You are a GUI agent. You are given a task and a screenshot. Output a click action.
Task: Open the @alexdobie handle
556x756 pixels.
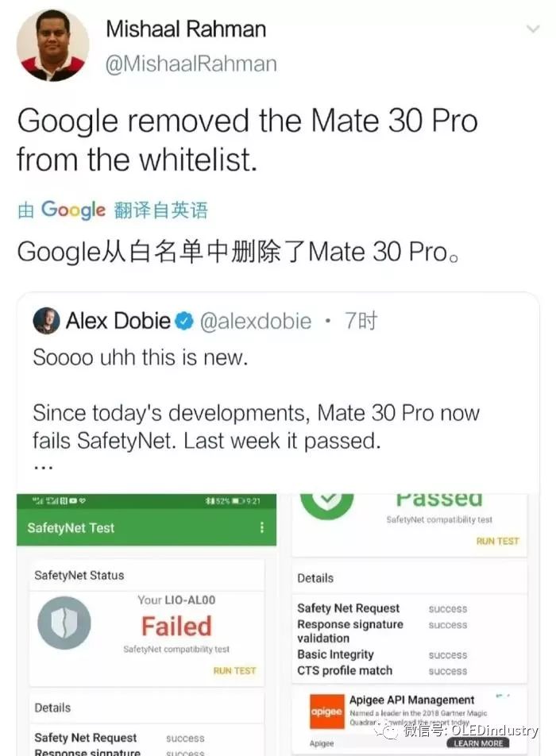click(256, 321)
